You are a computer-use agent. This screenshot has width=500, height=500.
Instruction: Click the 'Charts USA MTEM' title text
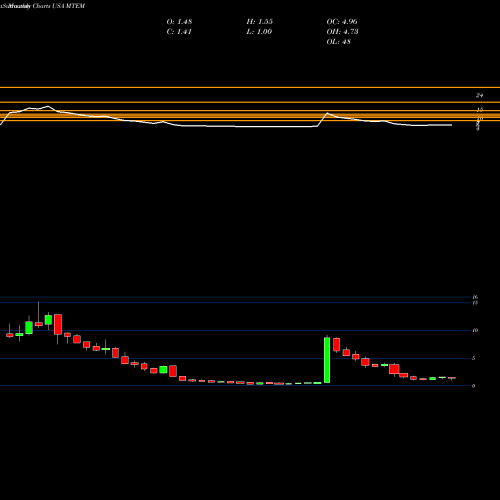pos(59,6)
